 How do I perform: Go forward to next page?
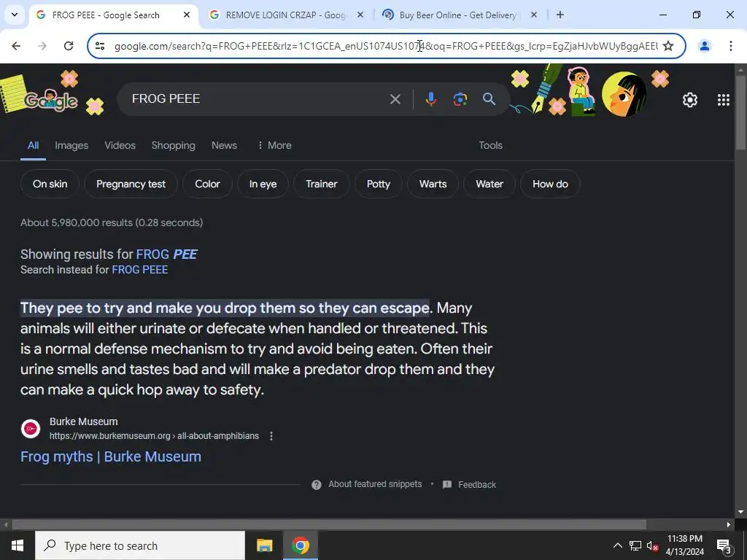(x=42, y=46)
